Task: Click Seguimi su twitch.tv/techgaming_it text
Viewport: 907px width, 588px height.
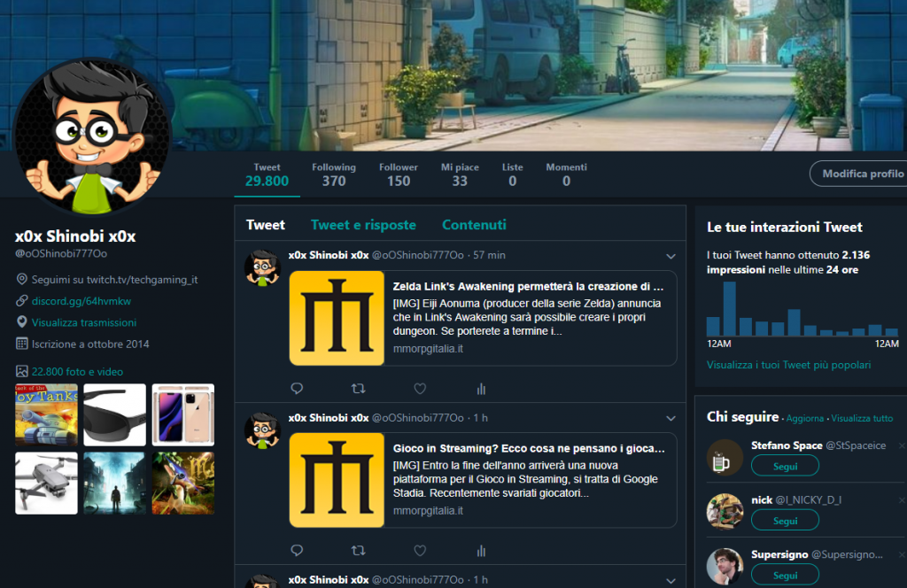Action: 114,279
